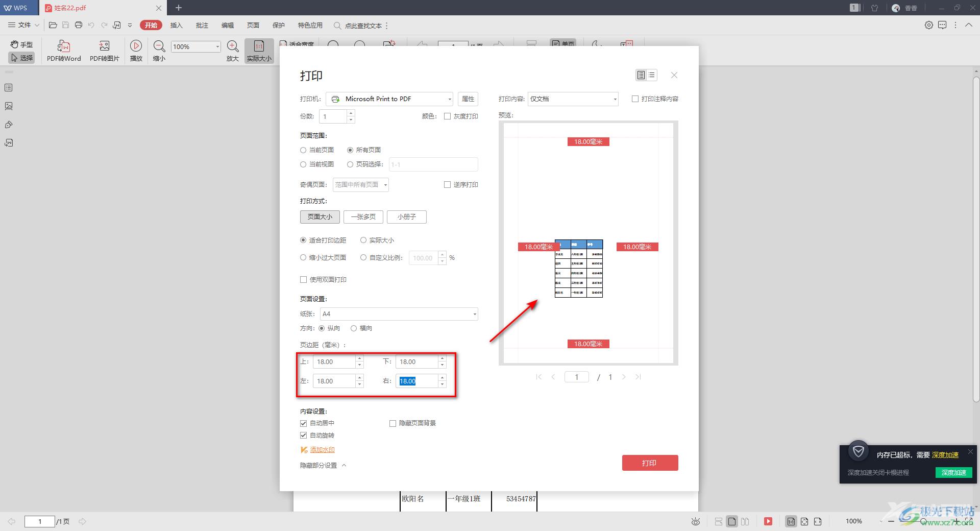Select current view radio option
980x531 pixels.
click(303, 164)
